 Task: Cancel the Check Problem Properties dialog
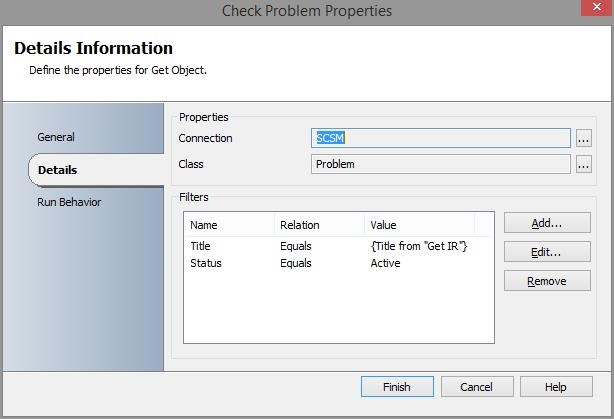[x=476, y=387]
